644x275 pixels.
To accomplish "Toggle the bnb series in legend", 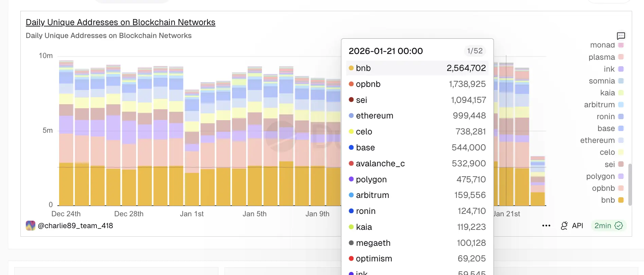I will [612, 200].
